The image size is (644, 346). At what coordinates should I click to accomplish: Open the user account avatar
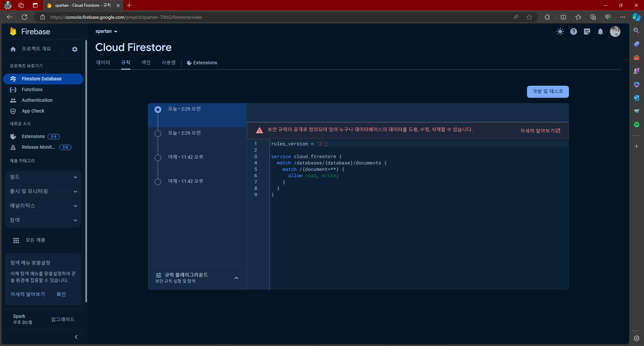[x=615, y=31]
